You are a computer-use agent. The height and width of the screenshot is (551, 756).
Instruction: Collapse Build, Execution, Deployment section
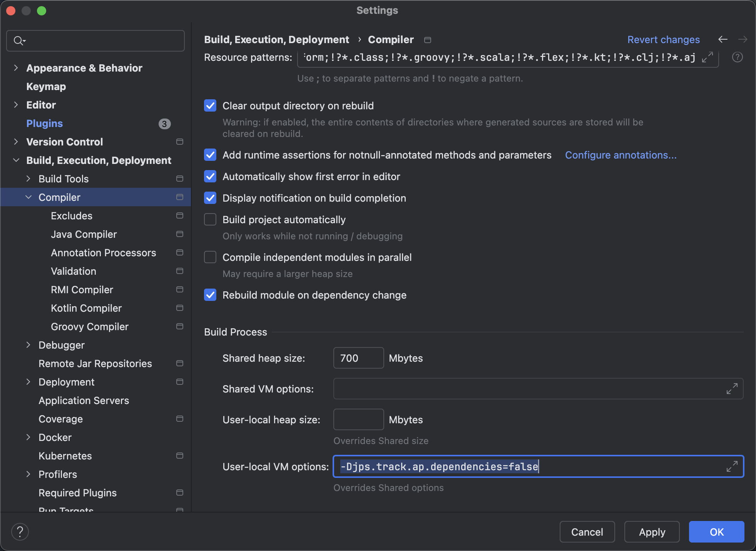pyautogui.click(x=16, y=160)
